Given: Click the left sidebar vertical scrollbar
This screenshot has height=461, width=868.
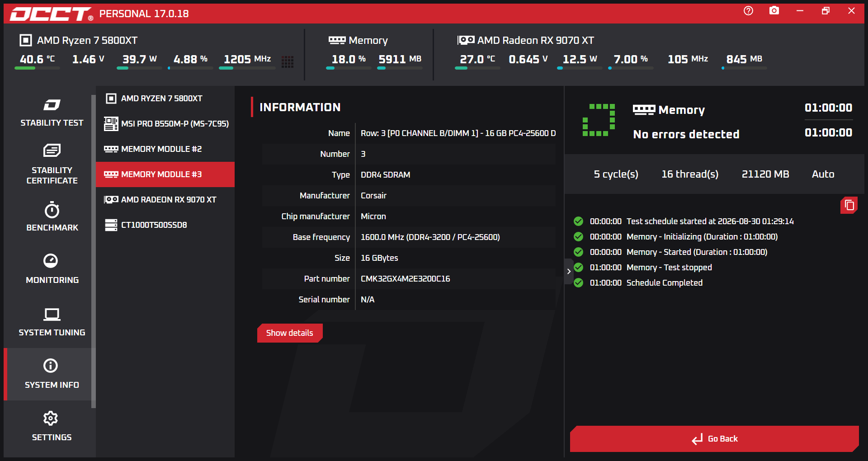Looking at the screenshot, I should pyautogui.click(x=94, y=251).
